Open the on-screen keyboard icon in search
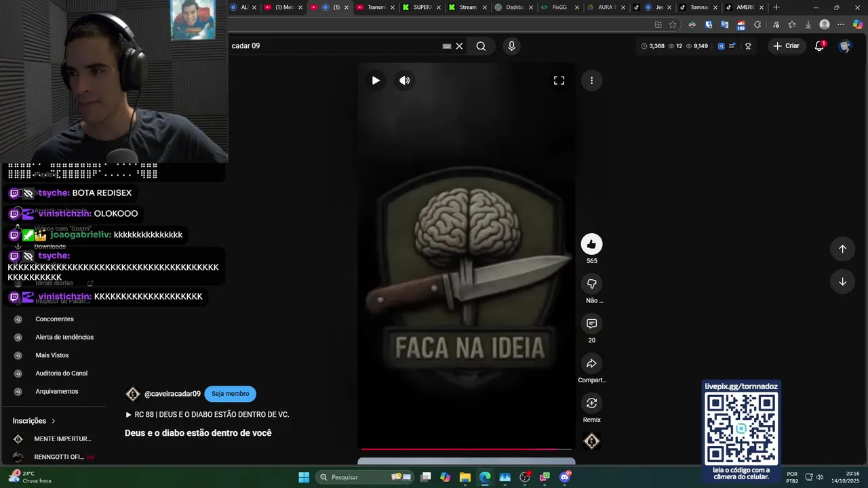Image resolution: width=868 pixels, height=488 pixels. (x=446, y=46)
